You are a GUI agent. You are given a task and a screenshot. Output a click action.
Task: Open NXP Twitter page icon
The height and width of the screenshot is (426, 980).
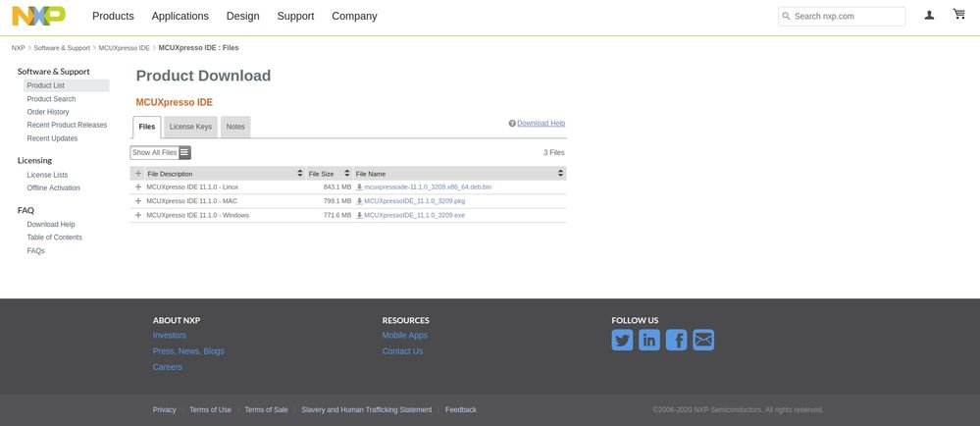click(622, 340)
